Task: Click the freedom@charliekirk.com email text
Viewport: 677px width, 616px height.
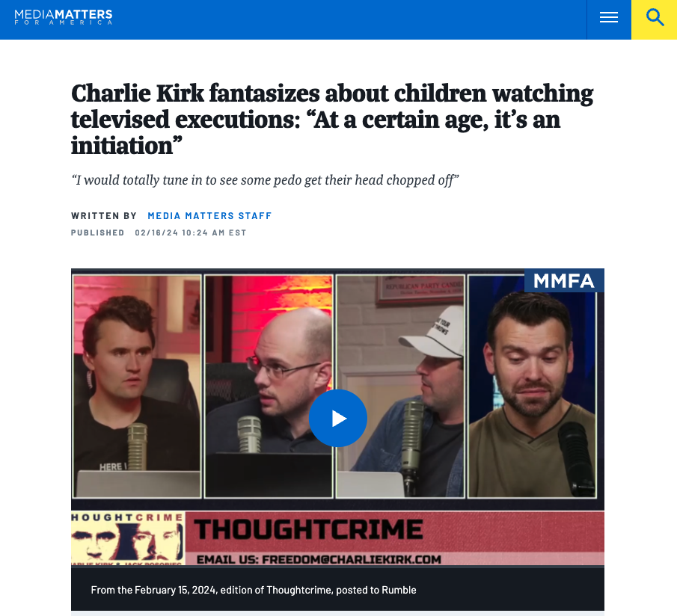Action: click(x=319, y=559)
